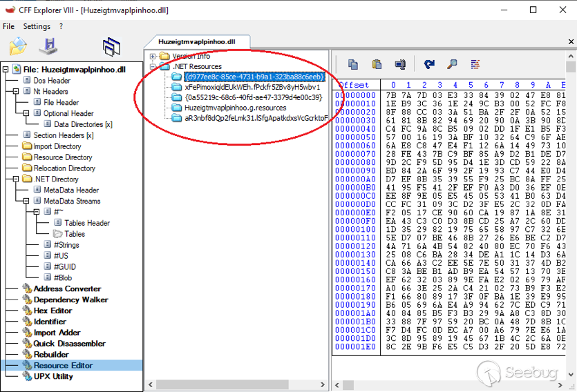The width and height of the screenshot is (577, 392).
Task: Select the #US stream
Action: pyautogui.click(x=61, y=256)
